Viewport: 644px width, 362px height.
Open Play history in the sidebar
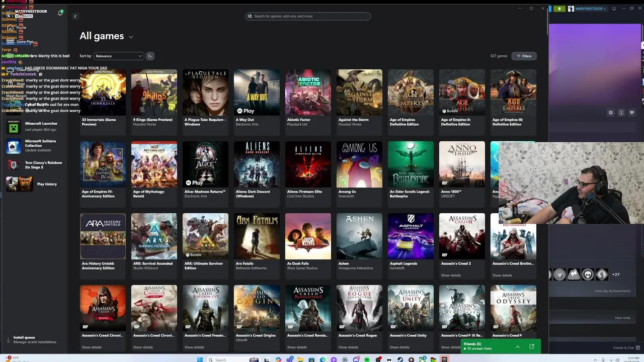(33, 184)
